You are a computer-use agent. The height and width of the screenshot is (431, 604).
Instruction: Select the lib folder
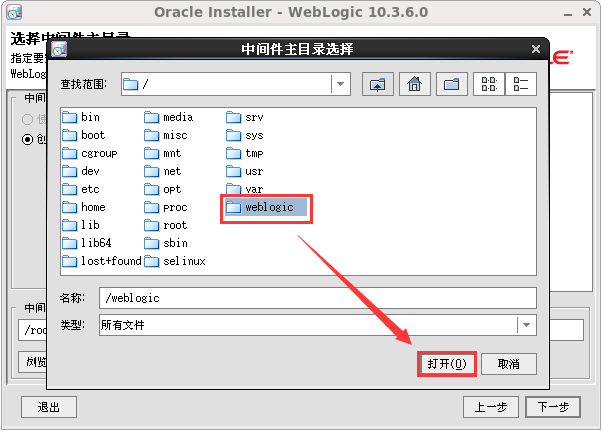[x=81, y=225]
